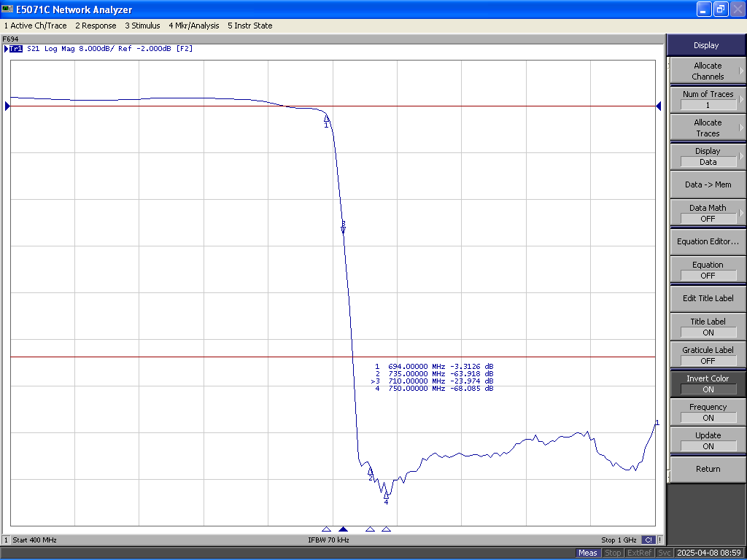Click the Stop 1 GHz value
747x560 pixels.
[x=619, y=540]
